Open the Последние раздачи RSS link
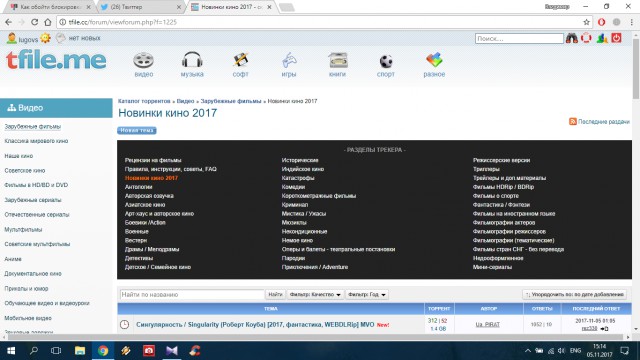The height and width of the screenshot is (360, 640). (599, 122)
